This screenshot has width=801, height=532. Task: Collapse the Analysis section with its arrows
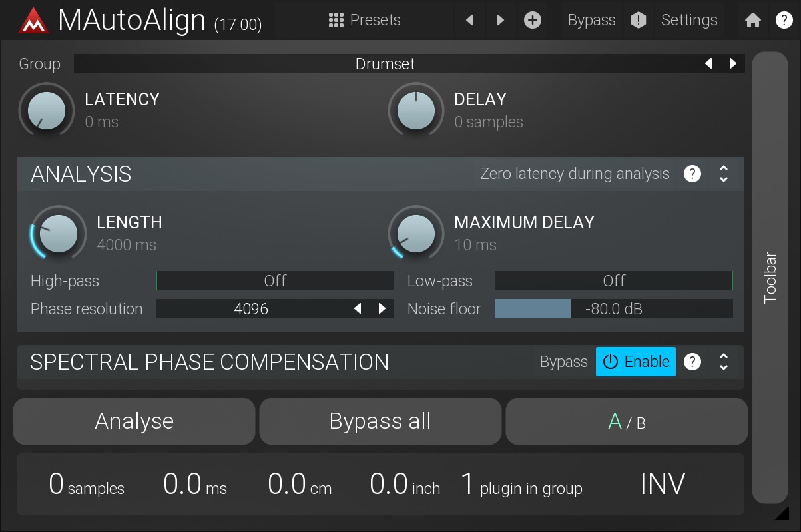pos(724,174)
